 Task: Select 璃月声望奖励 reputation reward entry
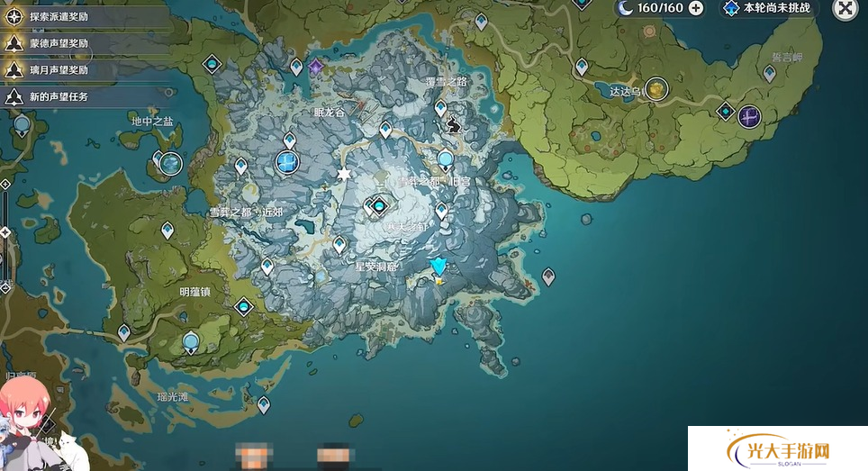tap(59, 69)
